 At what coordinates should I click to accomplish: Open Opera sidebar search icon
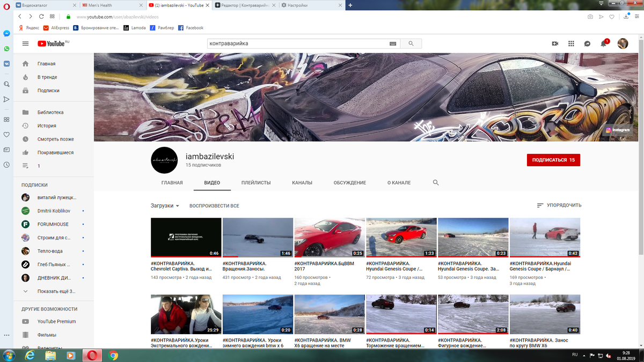tap(6, 84)
